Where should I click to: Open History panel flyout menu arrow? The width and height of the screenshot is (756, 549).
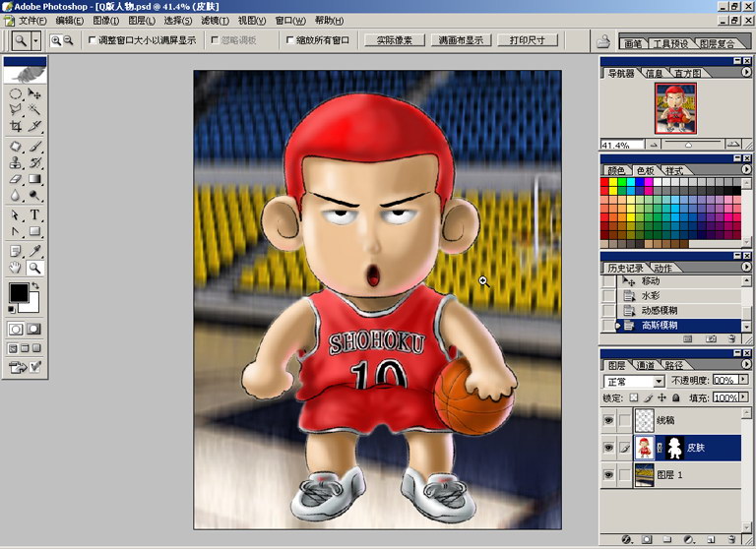coord(746,267)
